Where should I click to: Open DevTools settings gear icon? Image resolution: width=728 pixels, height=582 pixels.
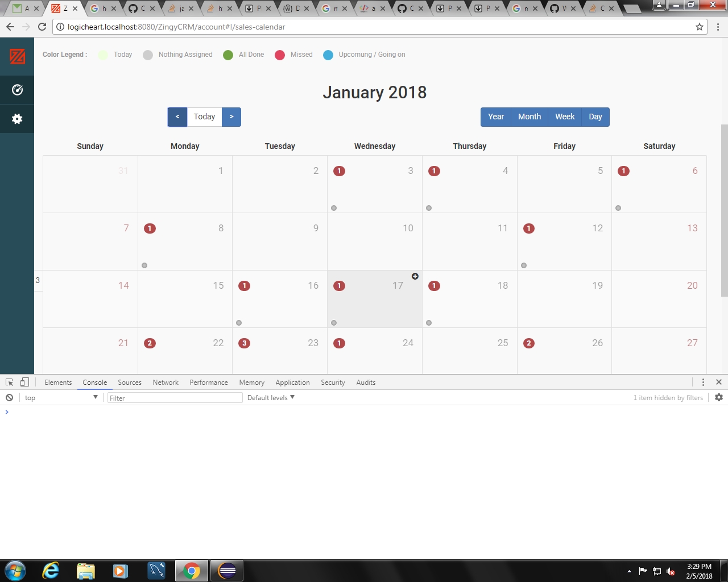pos(718,397)
